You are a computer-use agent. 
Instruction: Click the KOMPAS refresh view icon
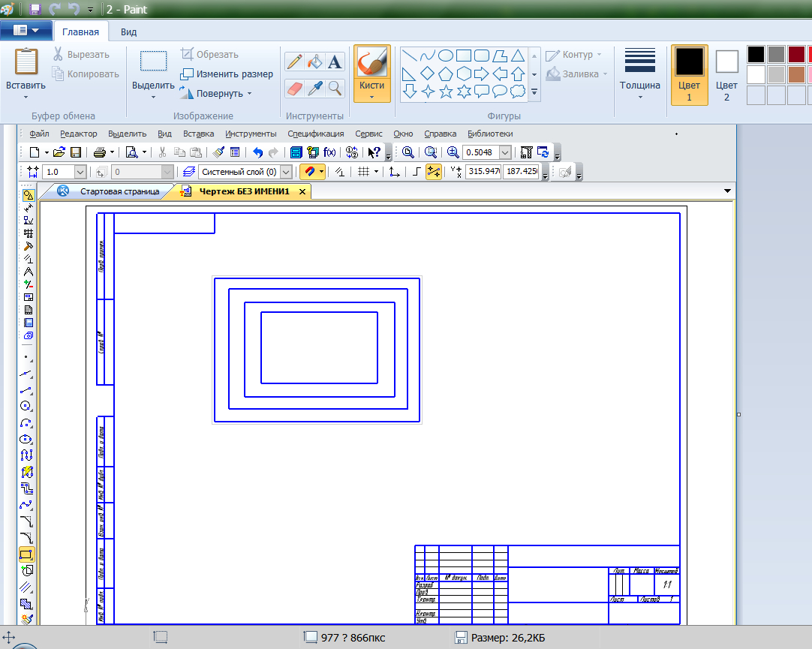pos(543,152)
